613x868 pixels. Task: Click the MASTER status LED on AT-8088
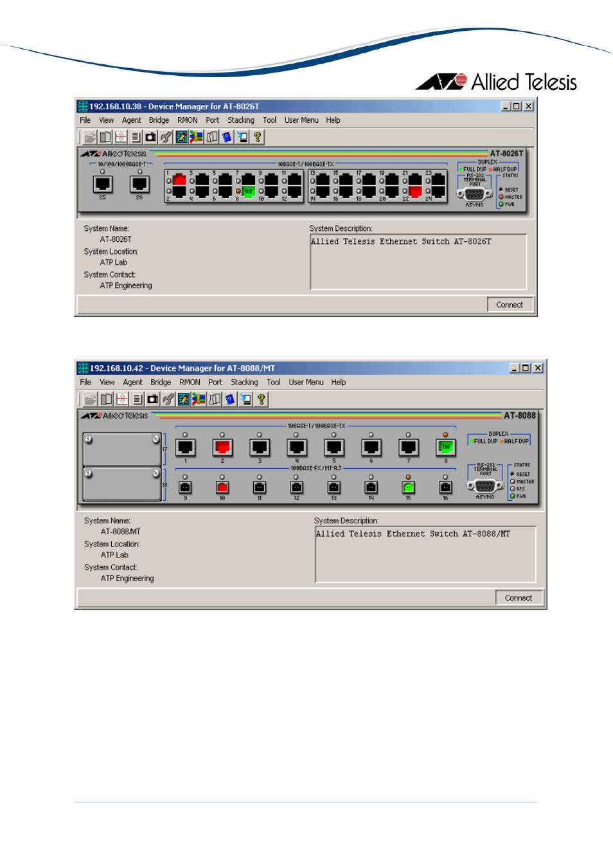513,482
